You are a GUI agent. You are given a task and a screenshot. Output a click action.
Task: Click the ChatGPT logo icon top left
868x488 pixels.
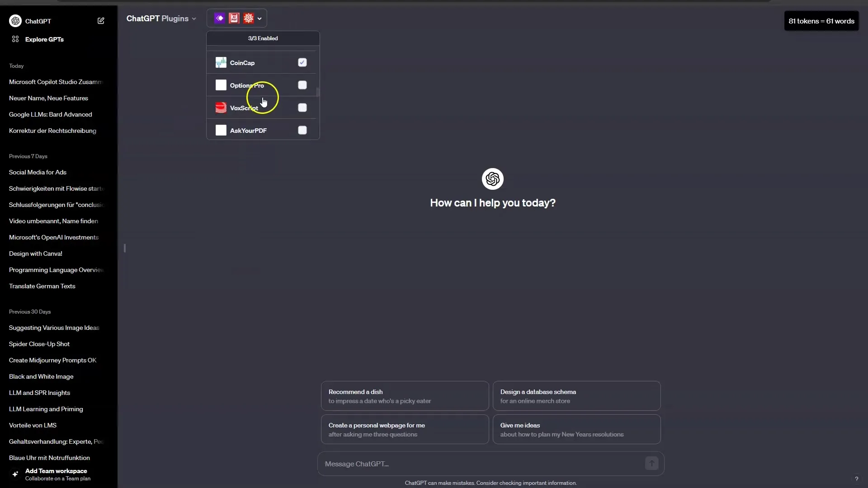click(15, 21)
